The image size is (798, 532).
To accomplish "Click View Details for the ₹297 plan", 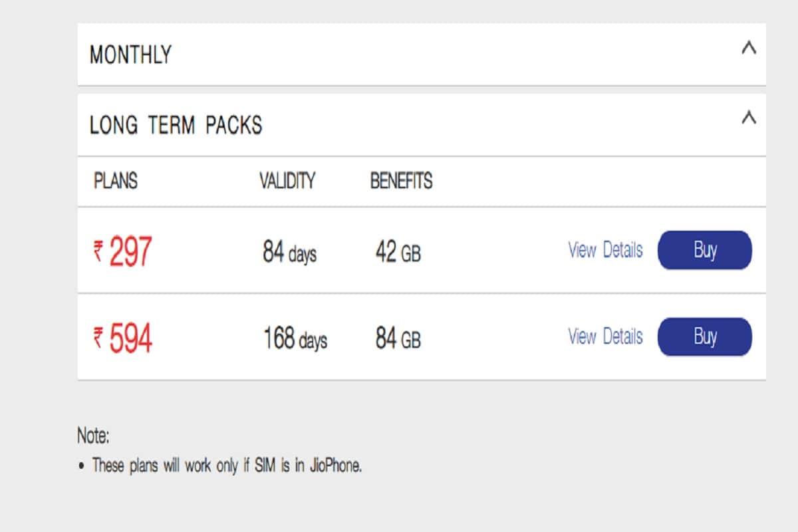I will (x=604, y=250).
